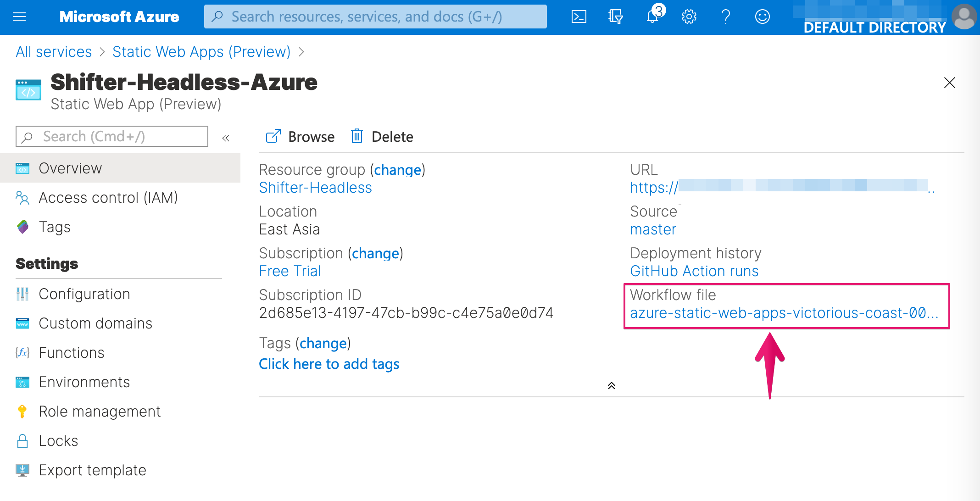Go to All services breadcrumb
Viewport: 980px width, 501px height.
pos(54,52)
